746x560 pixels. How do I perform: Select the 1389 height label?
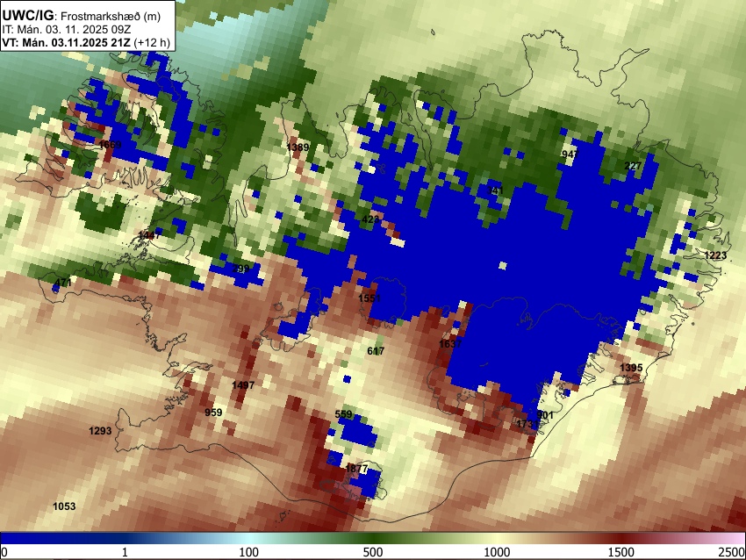click(x=298, y=147)
